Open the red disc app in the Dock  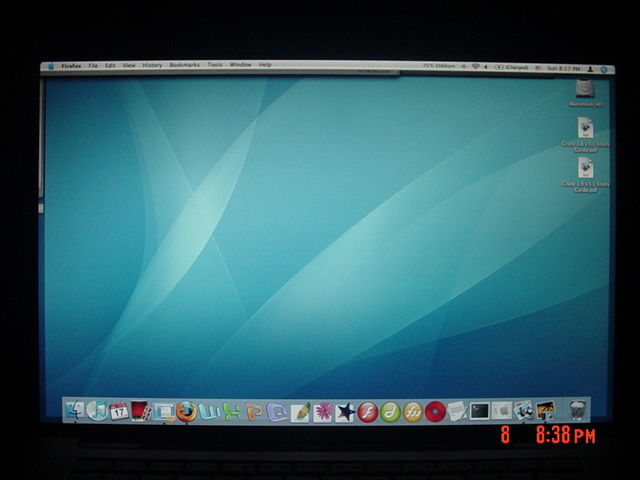click(435, 412)
